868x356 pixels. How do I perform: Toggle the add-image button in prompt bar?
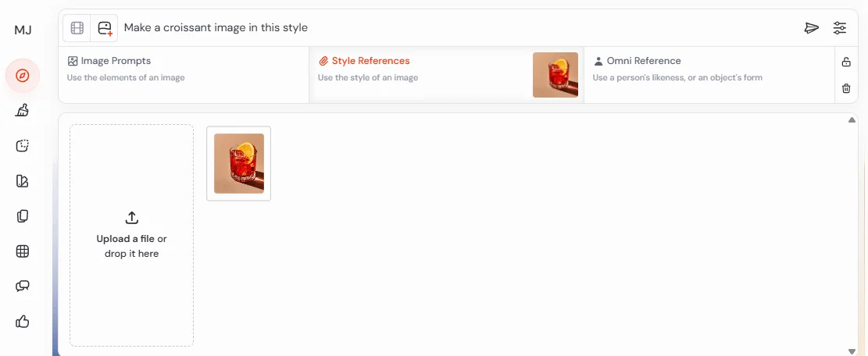105,27
